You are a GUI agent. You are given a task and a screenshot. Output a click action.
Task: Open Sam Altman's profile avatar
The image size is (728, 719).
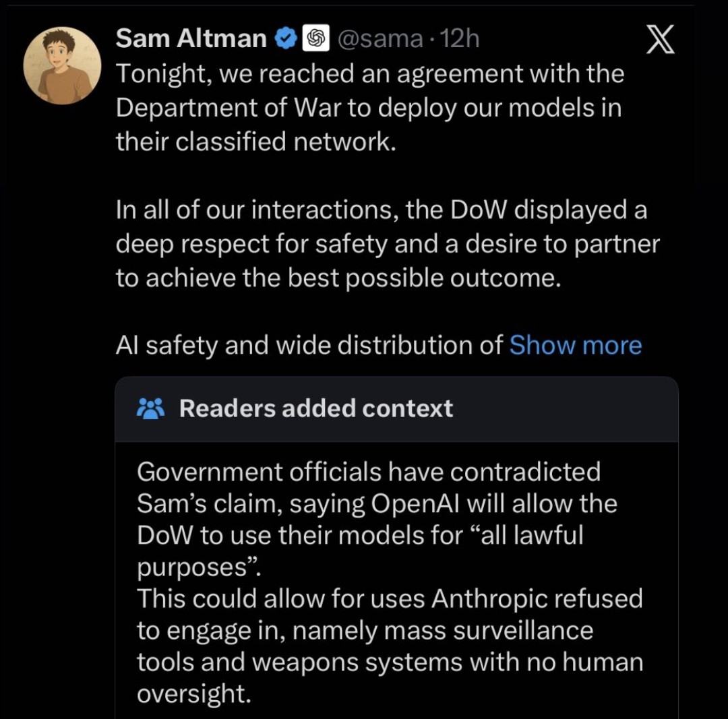(x=62, y=66)
